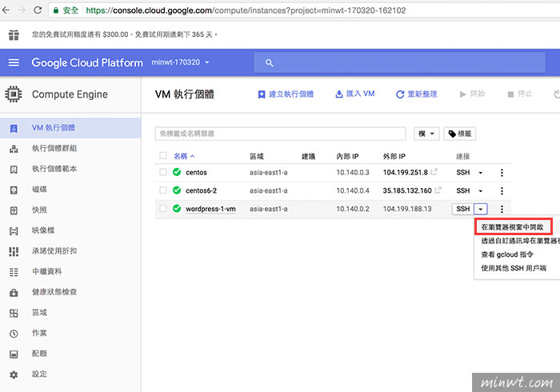Click the browser back arrow
Viewport: 560px width, 392px height.
click(6, 10)
